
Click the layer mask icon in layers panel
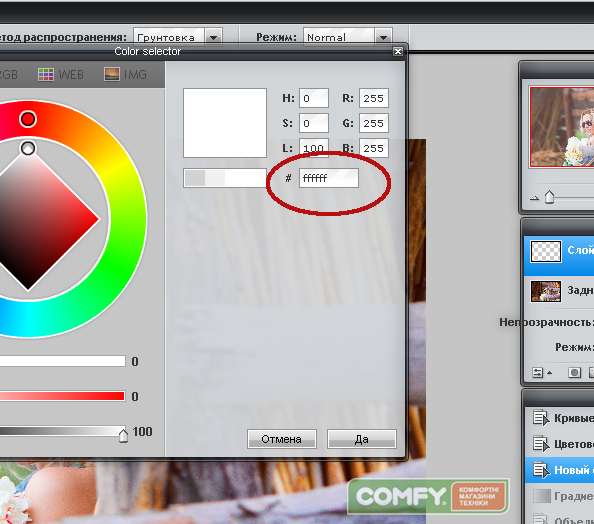tap(574, 372)
